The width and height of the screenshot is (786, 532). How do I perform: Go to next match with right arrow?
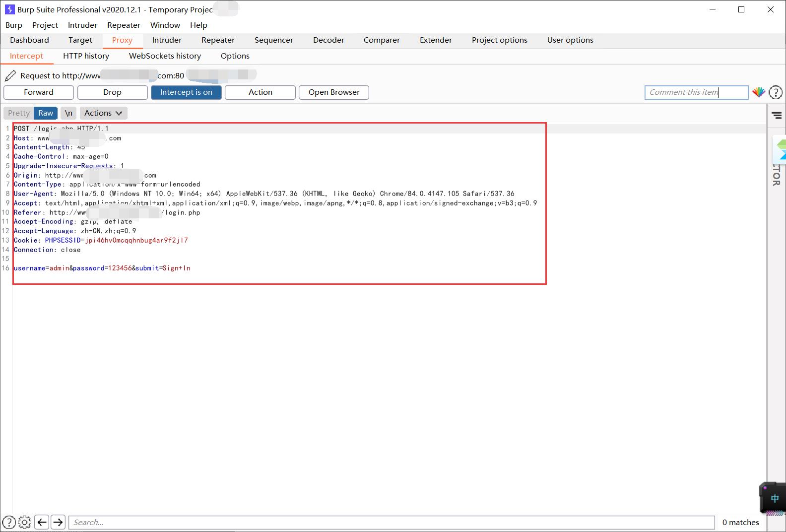(58, 522)
